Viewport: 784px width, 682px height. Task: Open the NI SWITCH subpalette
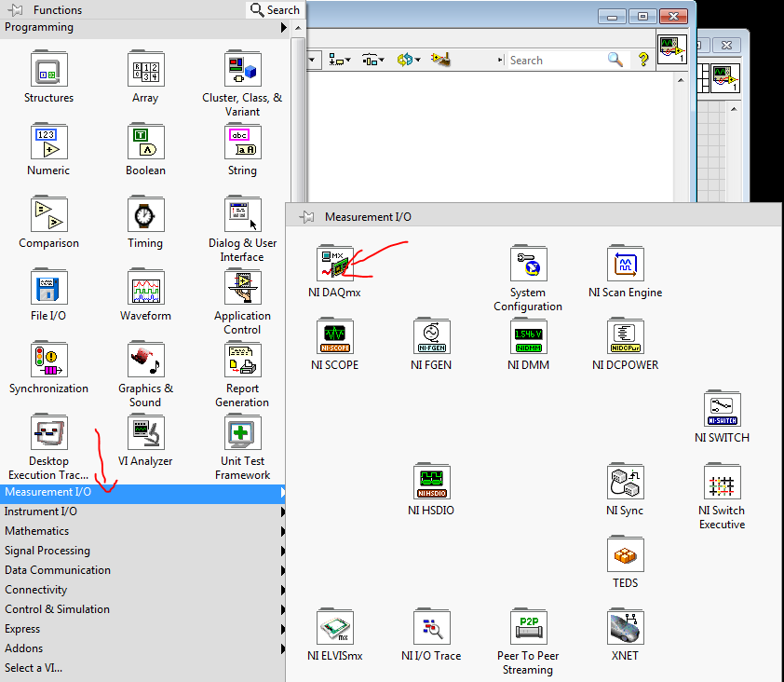tap(722, 408)
